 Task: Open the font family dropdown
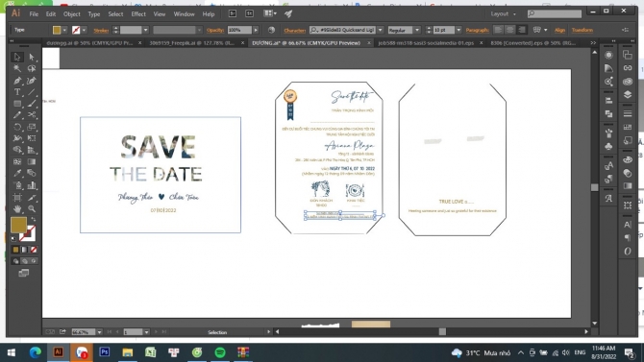380,30
